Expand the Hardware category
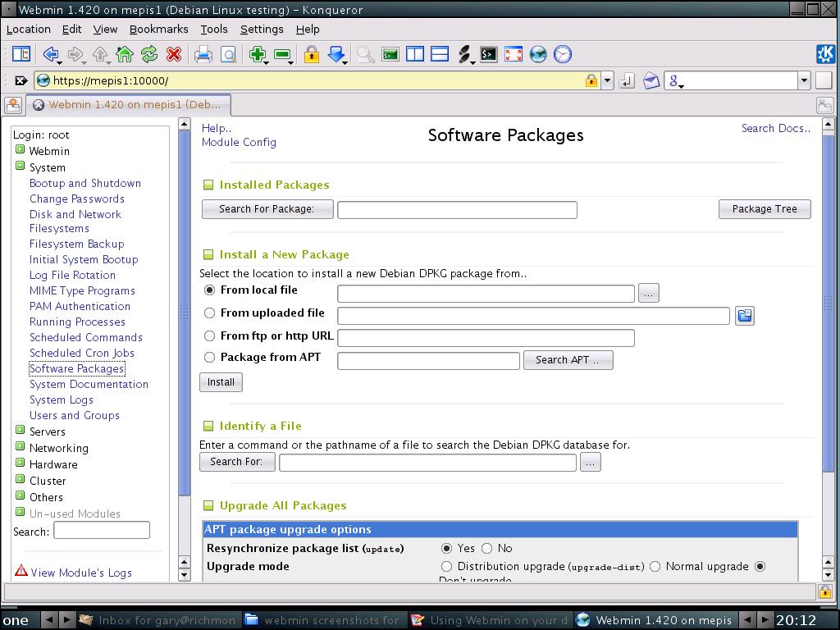Image resolution: width=840 pixels, height=630 pixels. coord(21,463)
